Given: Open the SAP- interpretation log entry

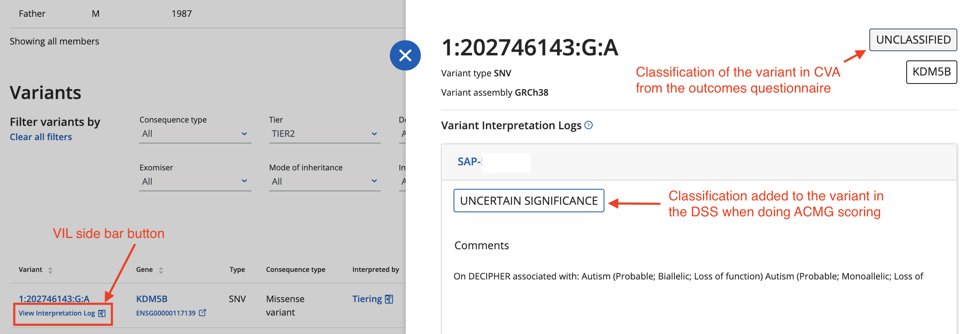Looking at the screenshot, I should pos(469,162).
